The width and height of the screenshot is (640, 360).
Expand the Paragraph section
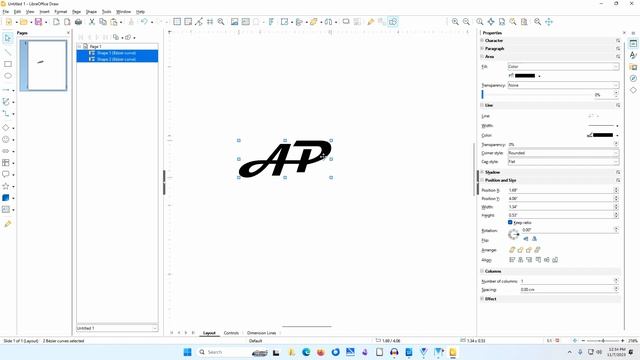click(482, 49)
